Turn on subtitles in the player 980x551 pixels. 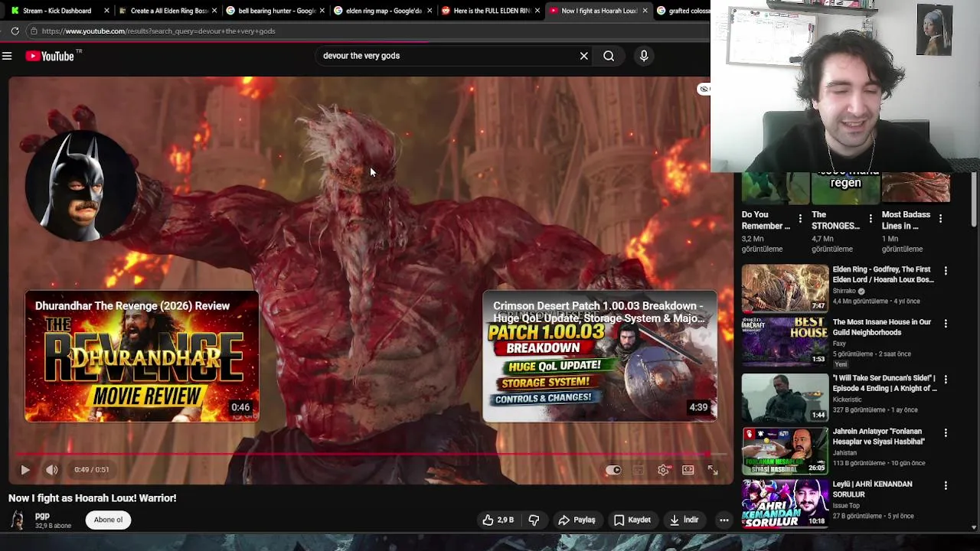(x=639, y=470)
